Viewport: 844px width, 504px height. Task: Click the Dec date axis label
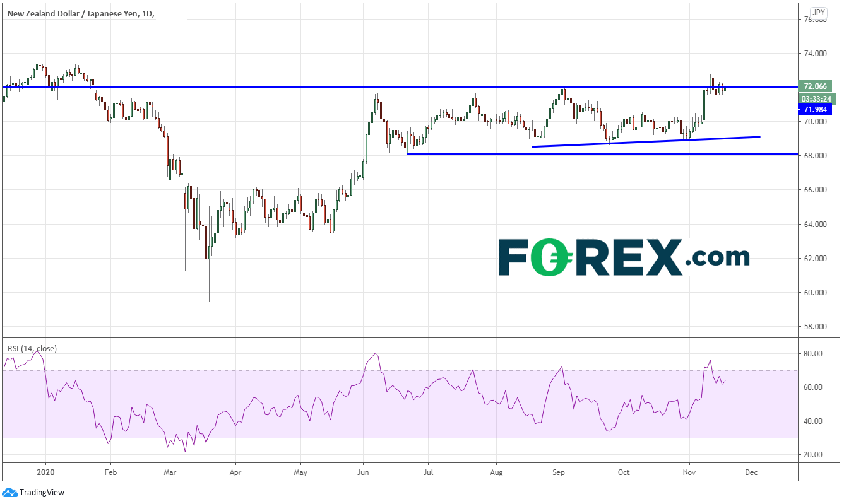coord(751,471)
